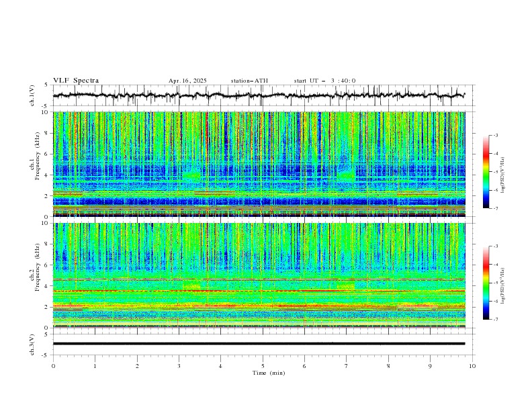Viewport: 532px width, 411px height.
Task: Click the ch.3(V) flat waveform trace
Action: [x=259, y=344]
